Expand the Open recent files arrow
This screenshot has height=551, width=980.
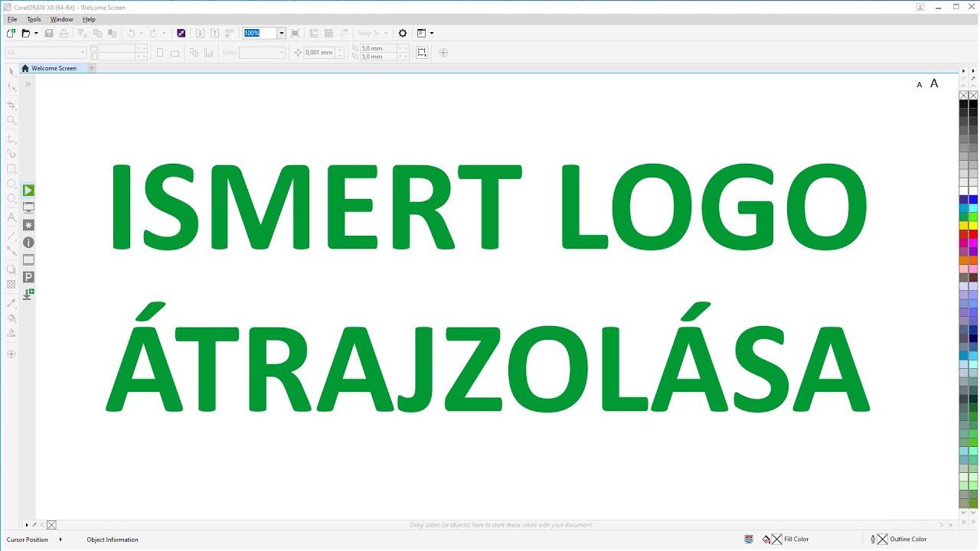pyautogui.click(x=36, y=34)
